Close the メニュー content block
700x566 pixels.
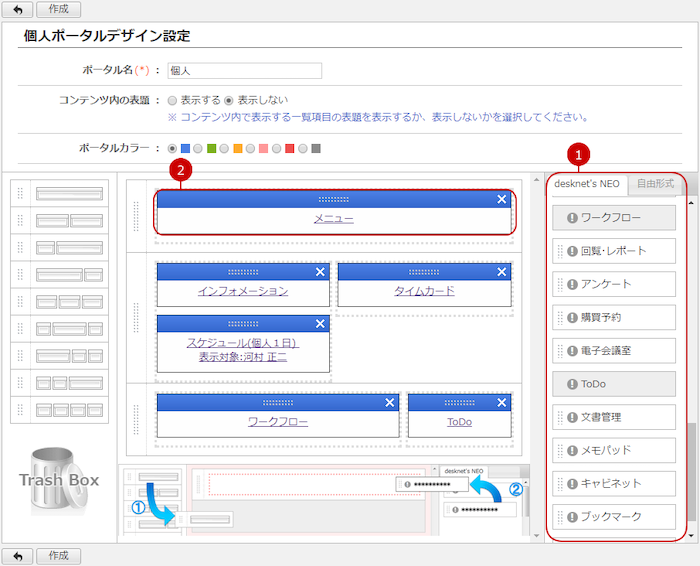tap(502, 199)
